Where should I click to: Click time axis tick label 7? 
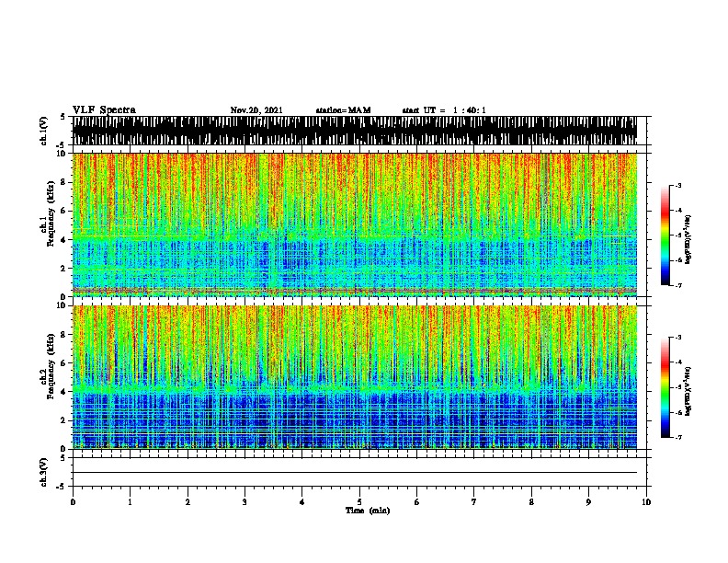tap(474, 502)
